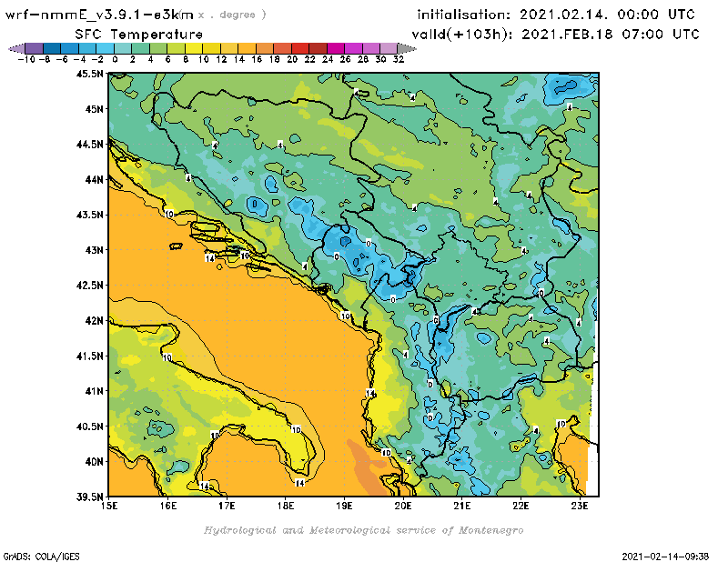Screen dimensions: 728x562
Task: Click the '40N' latitude label
Action: click(x=94, y=462)
